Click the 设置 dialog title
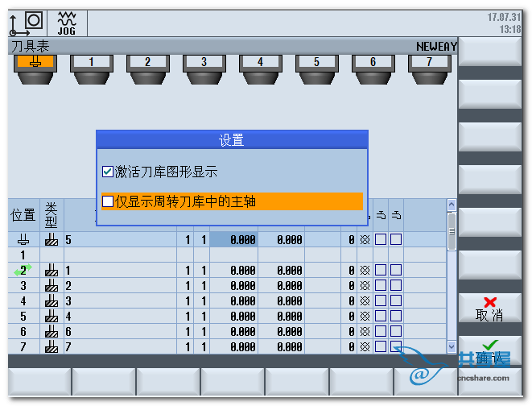Screen dimensions: 532x406 point(232,140)
